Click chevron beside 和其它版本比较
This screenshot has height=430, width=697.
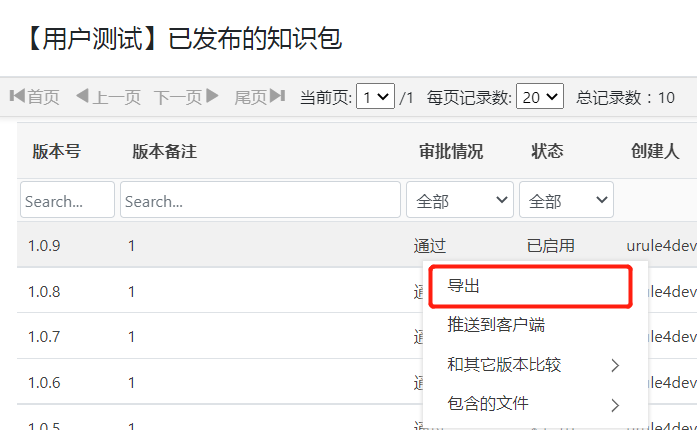point(615,365)
